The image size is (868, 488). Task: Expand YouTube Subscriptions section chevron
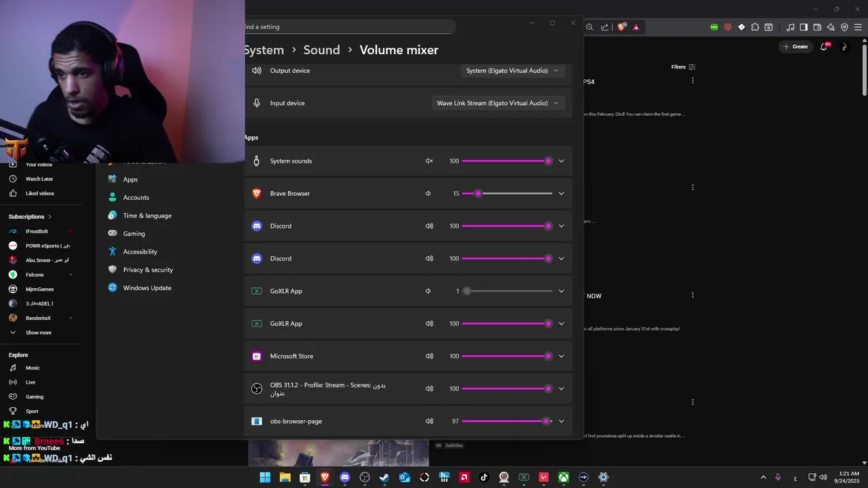click(x=50, y=217)
